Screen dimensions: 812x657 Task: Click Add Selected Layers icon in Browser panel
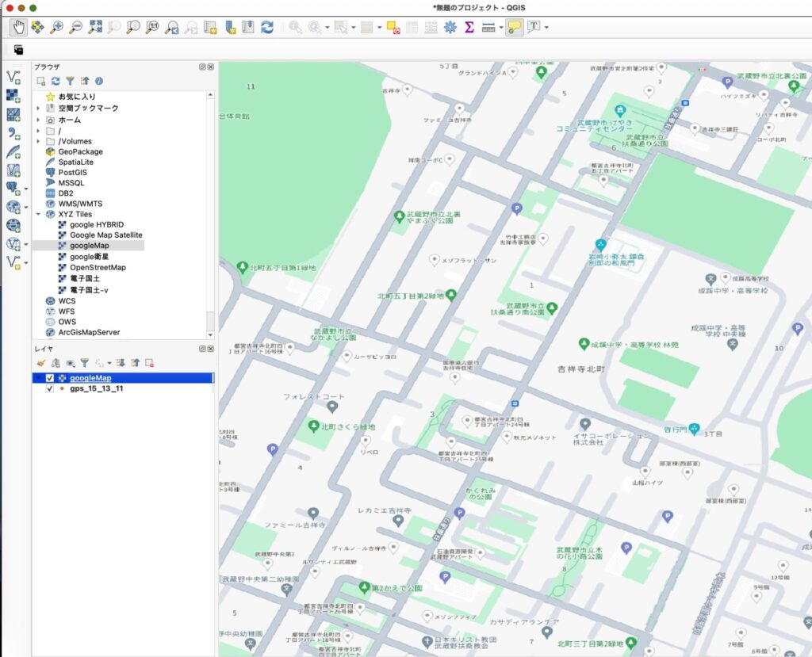tap(41, 82)
